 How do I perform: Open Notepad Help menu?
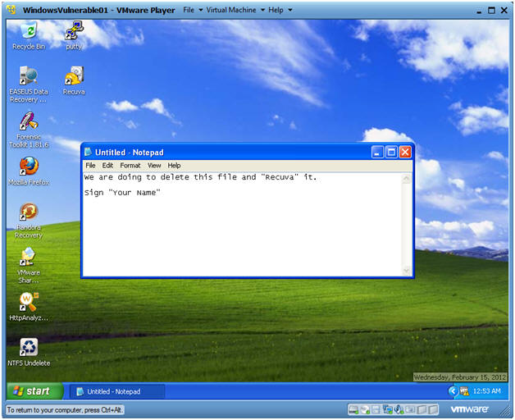(174, 166)
